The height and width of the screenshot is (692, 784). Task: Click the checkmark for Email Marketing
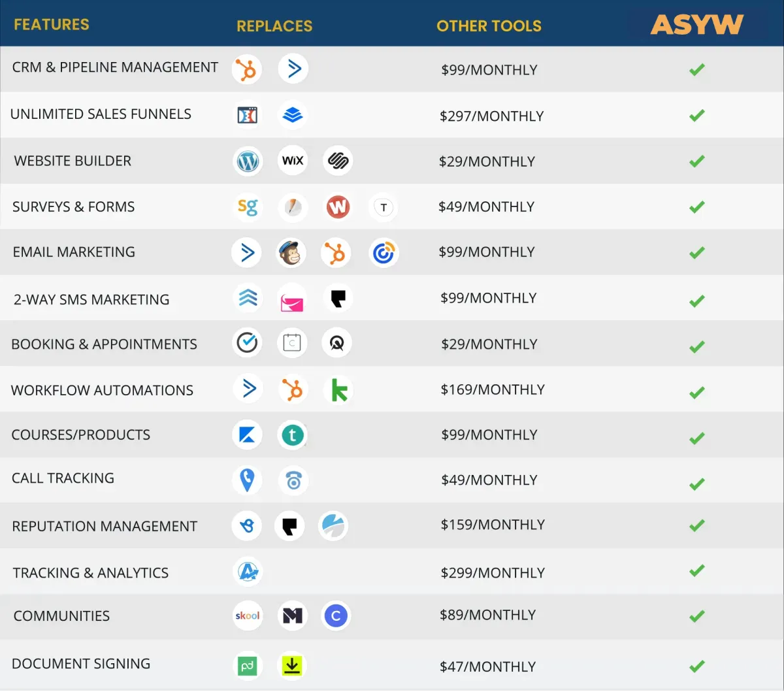697,252
